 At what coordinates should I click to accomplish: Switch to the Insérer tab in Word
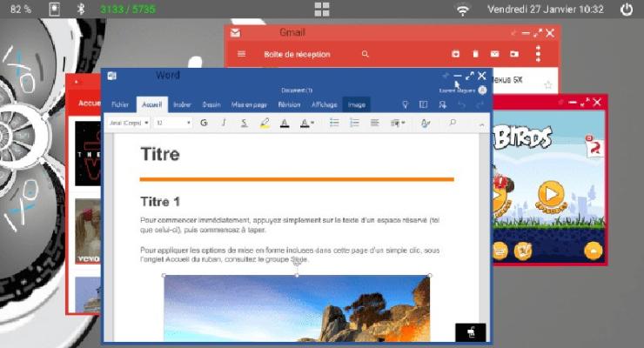click(182, 104)
